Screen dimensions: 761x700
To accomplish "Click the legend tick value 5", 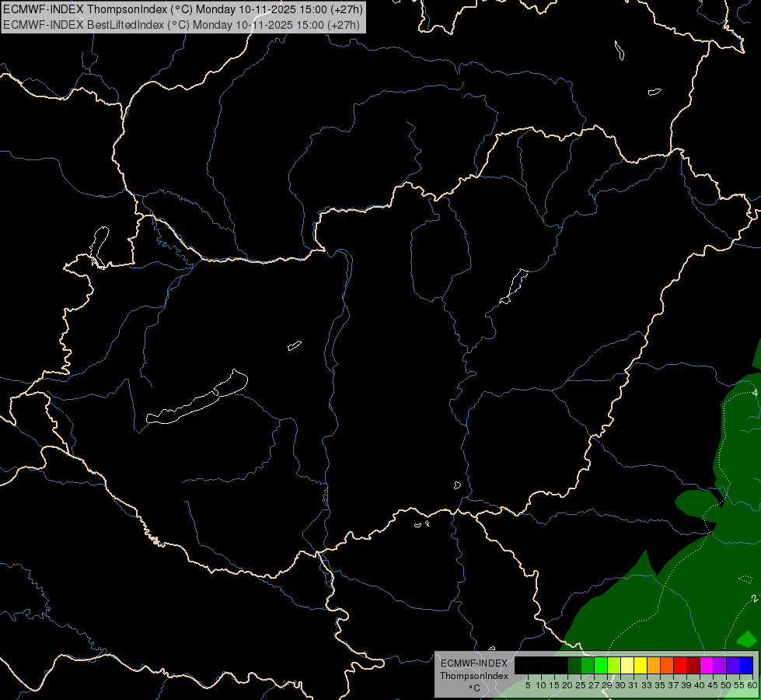I will (528, 685).
